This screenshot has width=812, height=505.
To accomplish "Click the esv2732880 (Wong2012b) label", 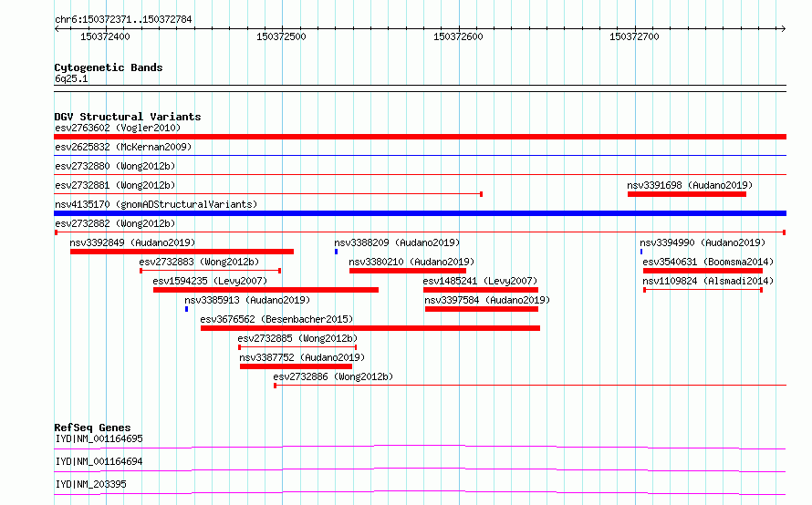I will pos(115,166).
